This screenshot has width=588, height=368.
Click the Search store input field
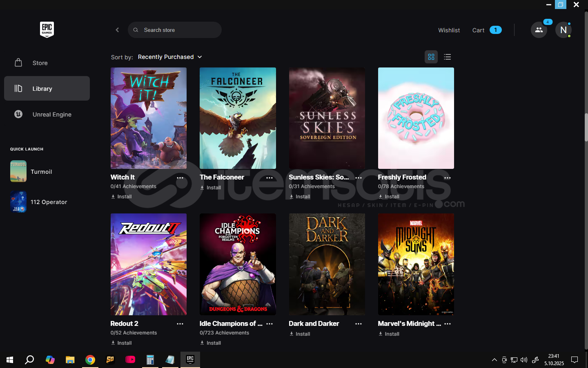[x=175, y=30]
